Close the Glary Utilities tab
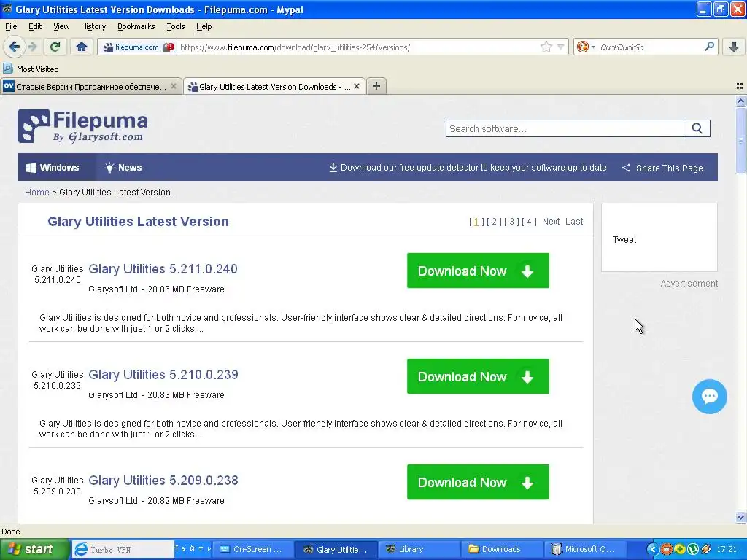The width and height of the screenshot is (747, 560). coord(356,86)
